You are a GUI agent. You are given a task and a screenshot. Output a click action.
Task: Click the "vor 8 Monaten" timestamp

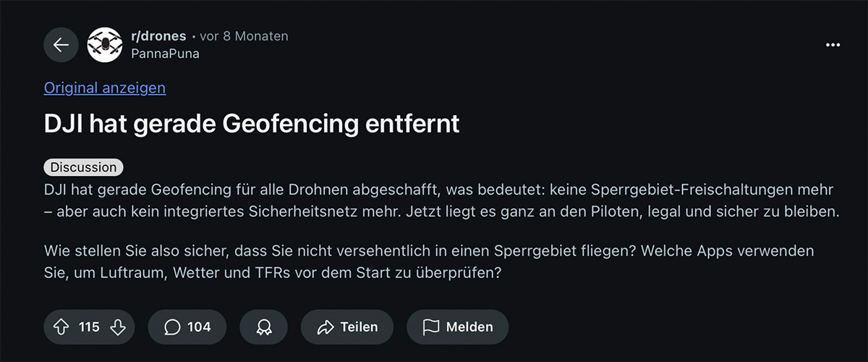click(244, 36)
